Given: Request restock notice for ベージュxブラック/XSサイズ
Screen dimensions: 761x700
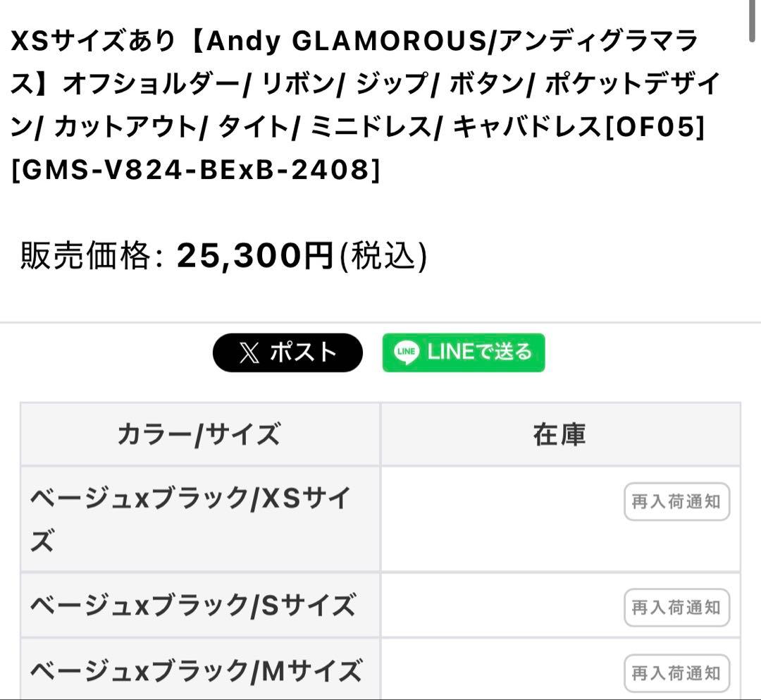Looking at the screenshot, I should [676, 502].
